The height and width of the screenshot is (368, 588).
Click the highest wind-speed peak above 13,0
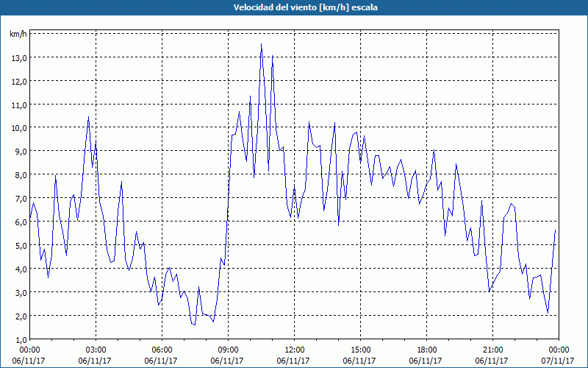(262, 44)
